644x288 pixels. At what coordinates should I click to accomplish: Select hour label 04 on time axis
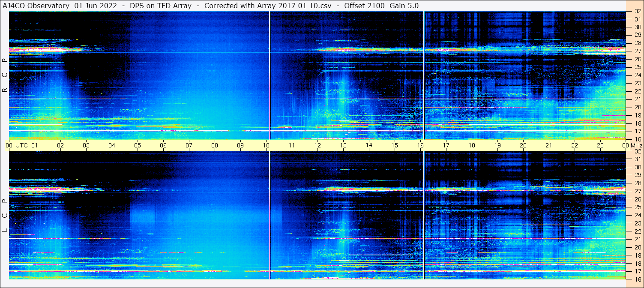click(x=112, y=145)
